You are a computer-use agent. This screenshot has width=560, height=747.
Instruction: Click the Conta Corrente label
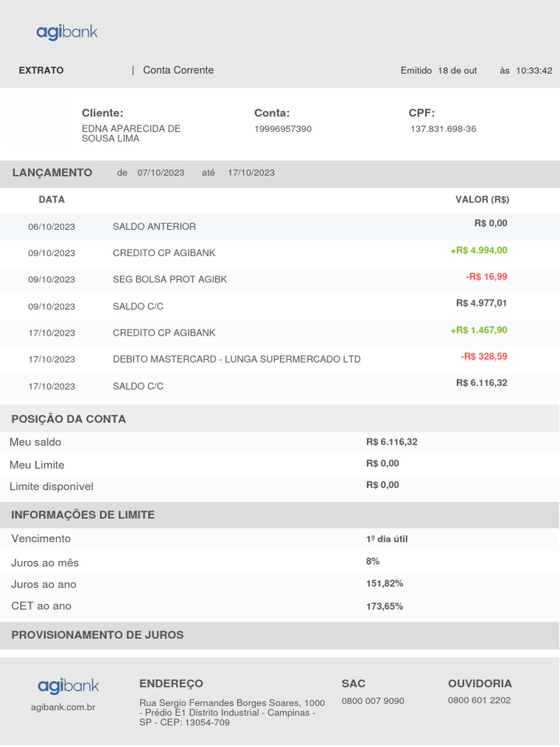(179, 70)
